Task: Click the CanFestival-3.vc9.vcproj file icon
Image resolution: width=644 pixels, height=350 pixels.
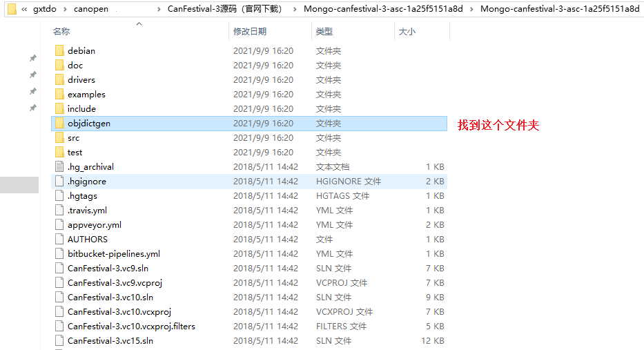Action: click(x=59, y=282)
